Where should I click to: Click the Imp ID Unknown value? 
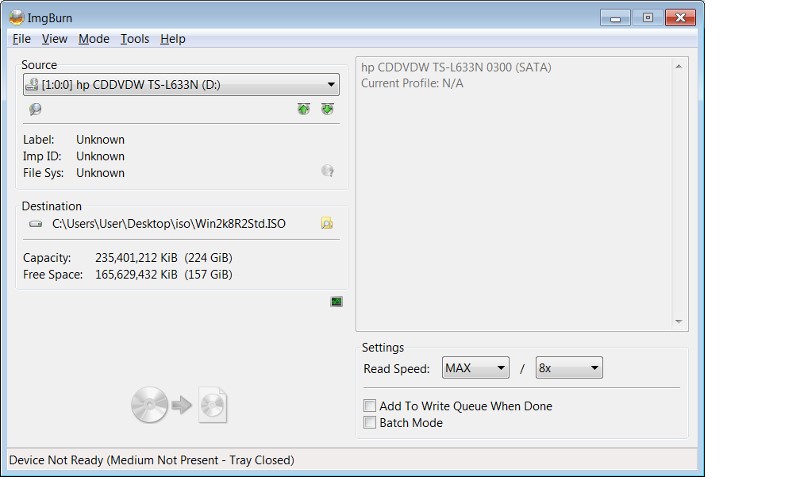tap(101, 156)
